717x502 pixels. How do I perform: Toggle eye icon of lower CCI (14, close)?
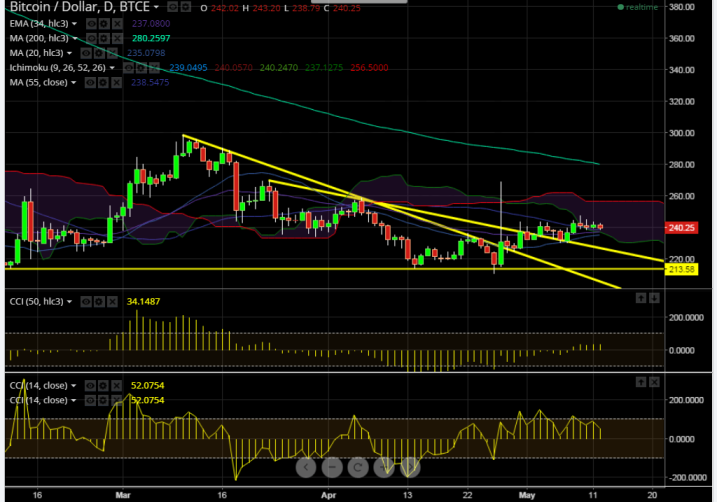[x=91, y=400]
